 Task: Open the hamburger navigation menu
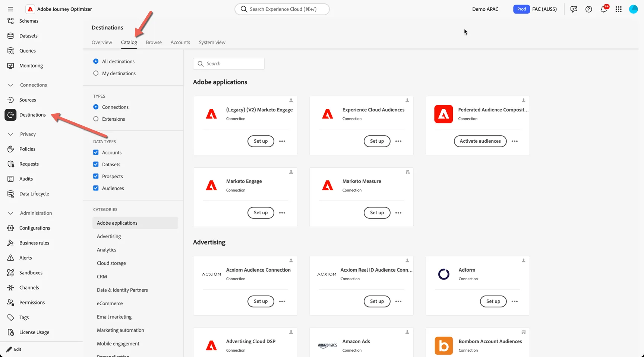click(x=10, y=9)
